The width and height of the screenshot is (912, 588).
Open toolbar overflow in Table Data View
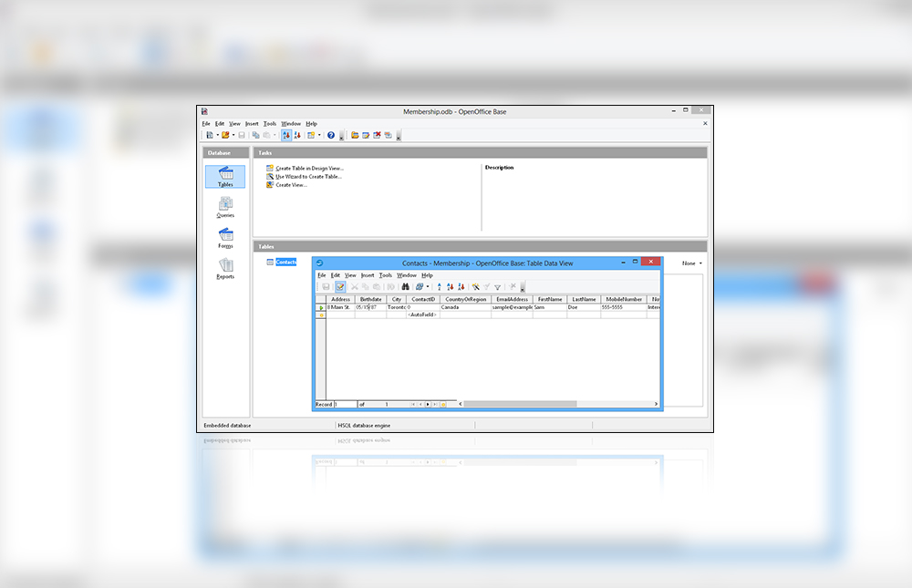523,287
